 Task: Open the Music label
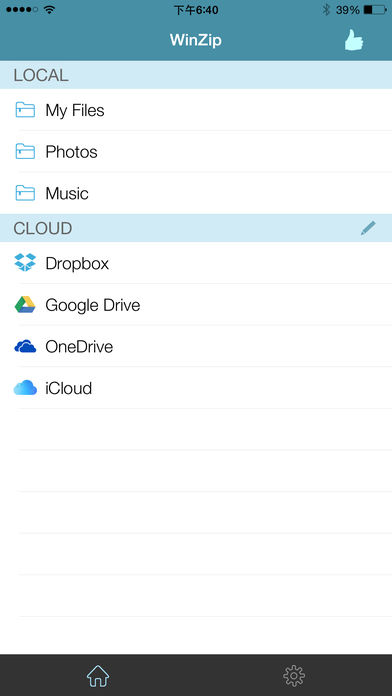(67, 194)
